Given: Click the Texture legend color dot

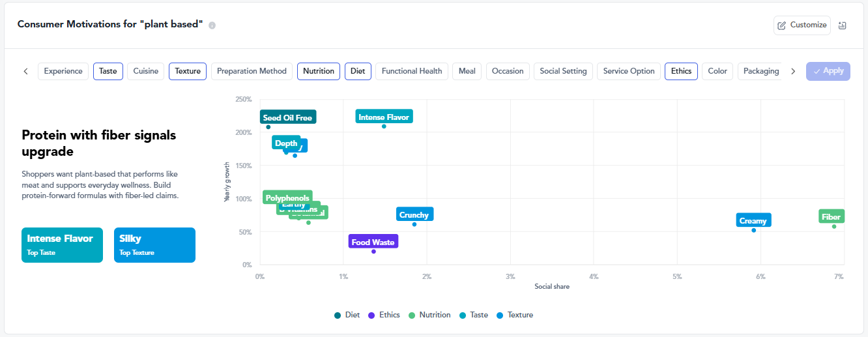Looking at the screenshot, I should coord(500,315).
